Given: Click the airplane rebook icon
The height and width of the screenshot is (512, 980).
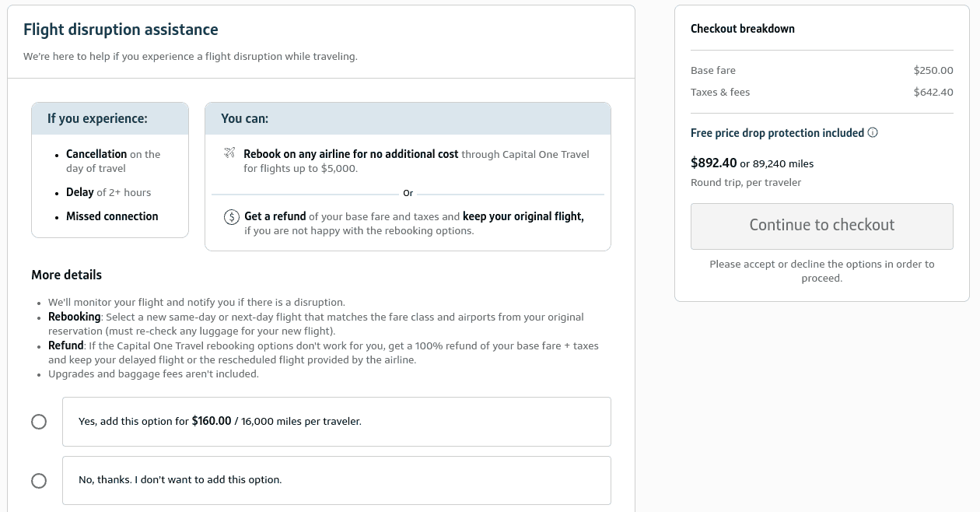Looking at the screenshot, I should pos(229,153).
